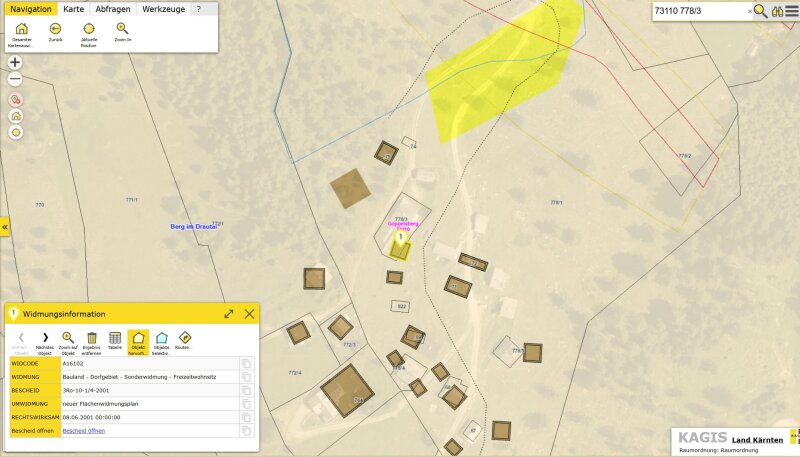Switch to the Karte tab
Viewport: 800px width, 457px height.
(73, 8)
